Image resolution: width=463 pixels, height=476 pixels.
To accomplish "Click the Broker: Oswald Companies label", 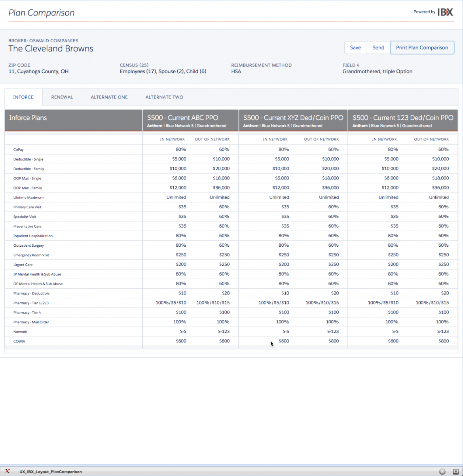I will 44,40.
